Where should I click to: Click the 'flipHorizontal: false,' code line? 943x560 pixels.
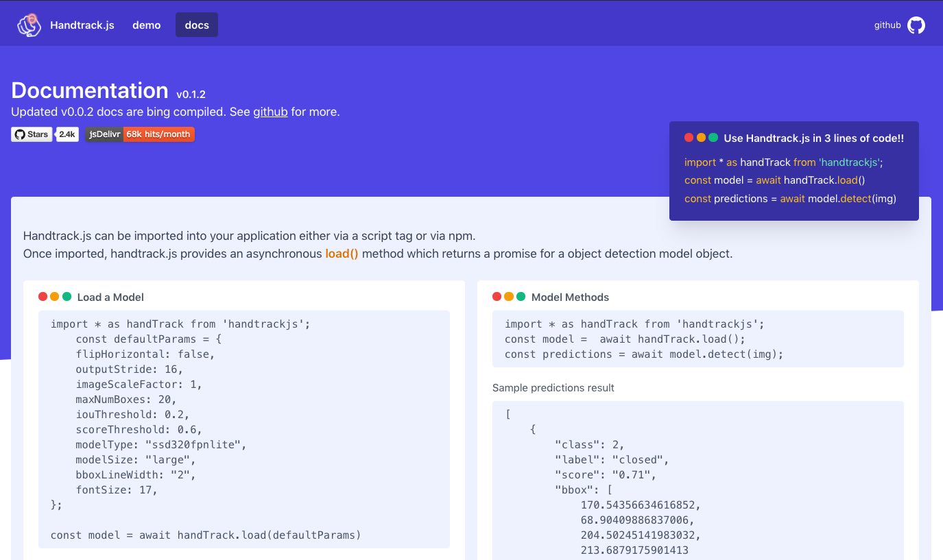[x=145, y=354]
